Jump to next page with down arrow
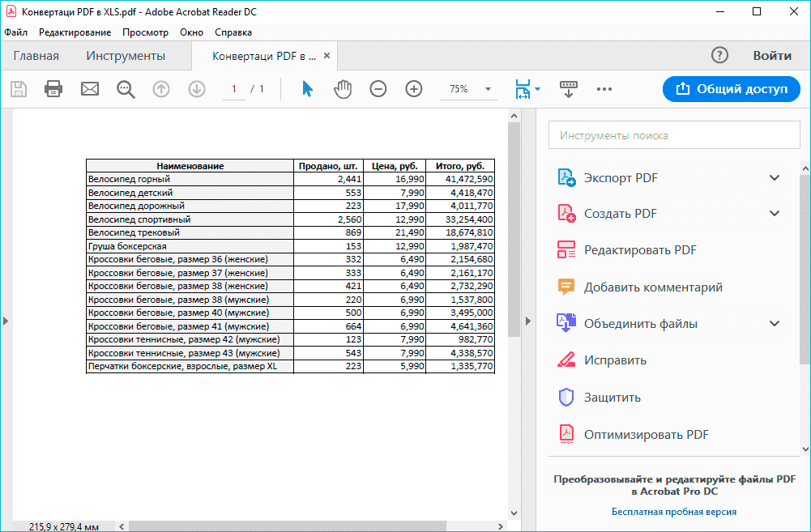 coord(196,89)
